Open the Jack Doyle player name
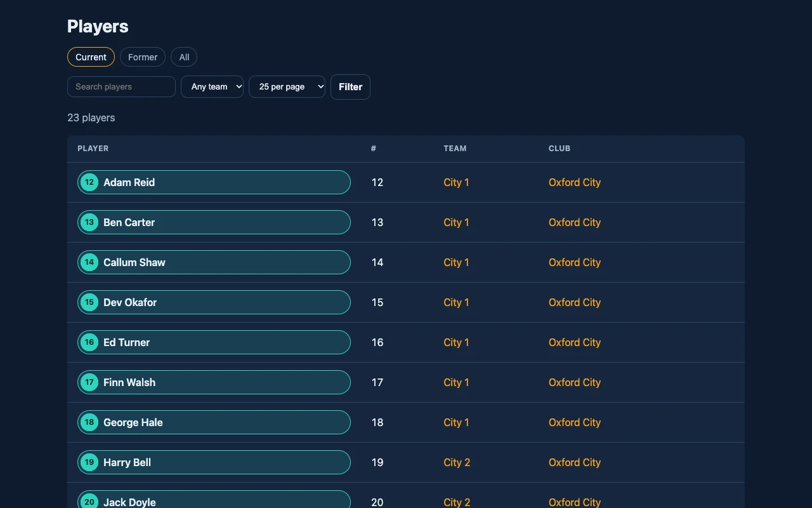 (x=129, y=502)
